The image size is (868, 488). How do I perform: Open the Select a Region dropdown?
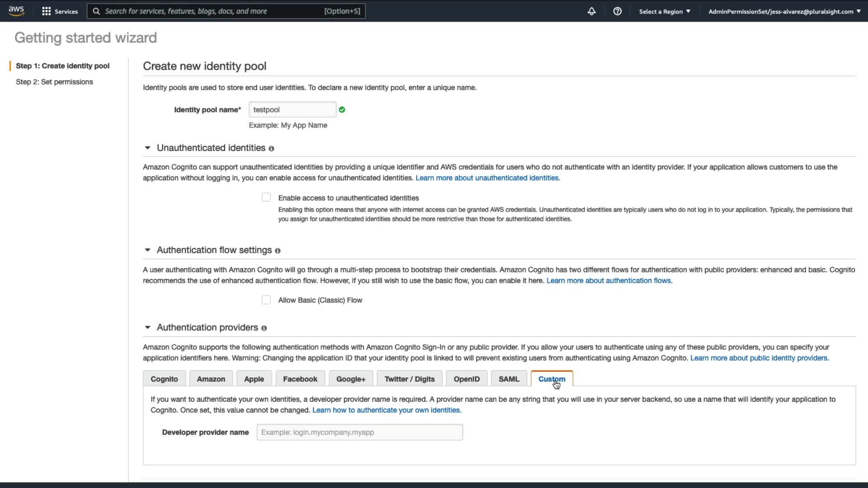pyautogui.click(x=665, y=11)
